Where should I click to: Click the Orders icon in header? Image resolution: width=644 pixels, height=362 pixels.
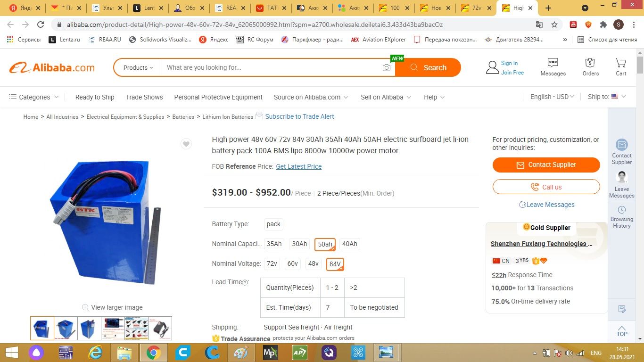(590, 67)
